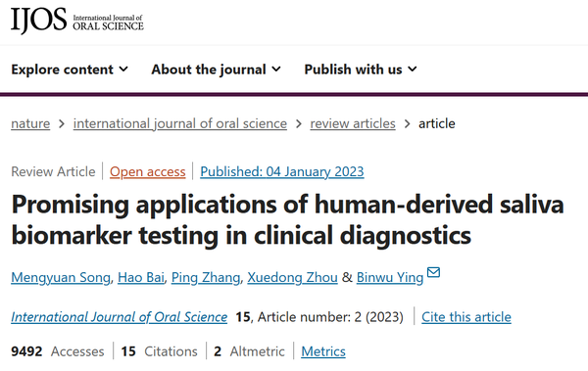Click the IJOS journal logo
This screenshot has height=371, width=588.
[77, 21]
